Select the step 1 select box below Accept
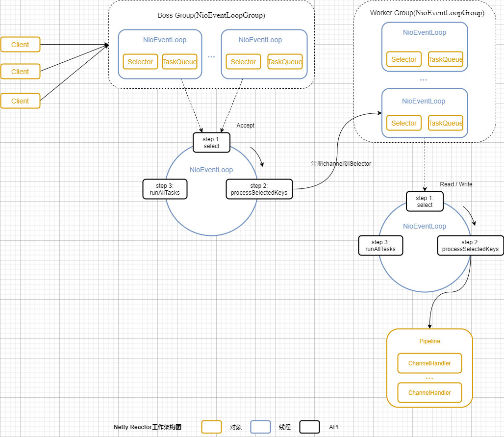504x437 pixels. pyautogui.click(x=212, y=143)
